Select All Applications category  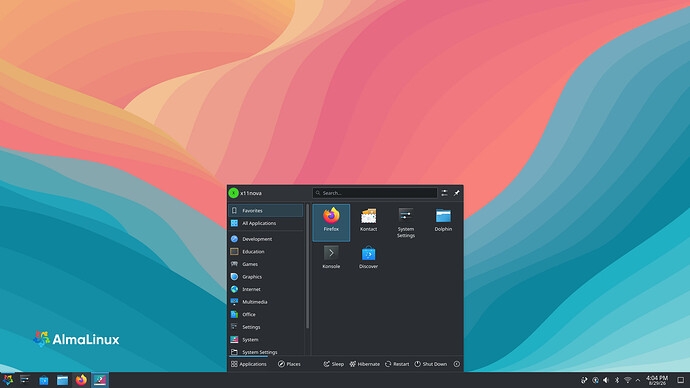pos(266,223)
